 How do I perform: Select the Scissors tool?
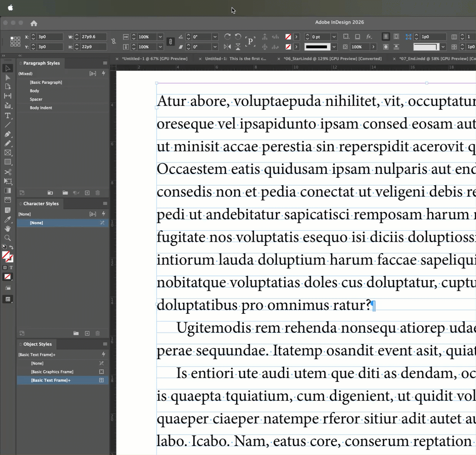coord(8,172)
